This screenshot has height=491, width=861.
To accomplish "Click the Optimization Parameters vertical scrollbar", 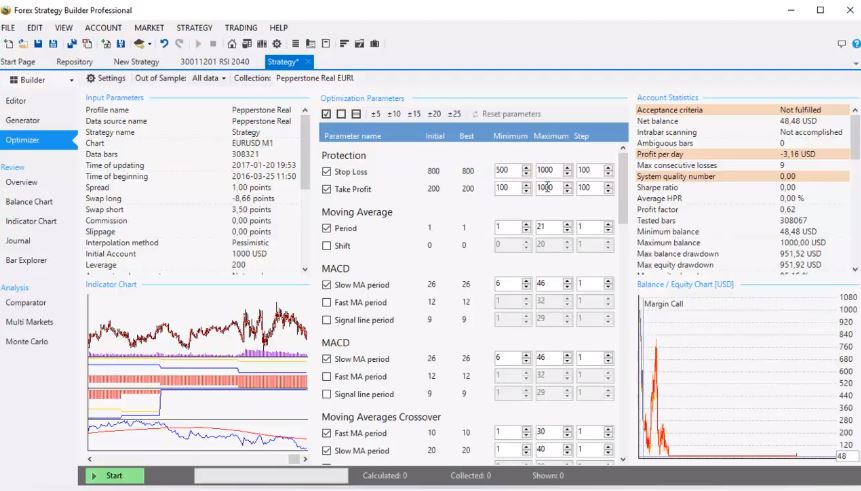I will (623, 188).
